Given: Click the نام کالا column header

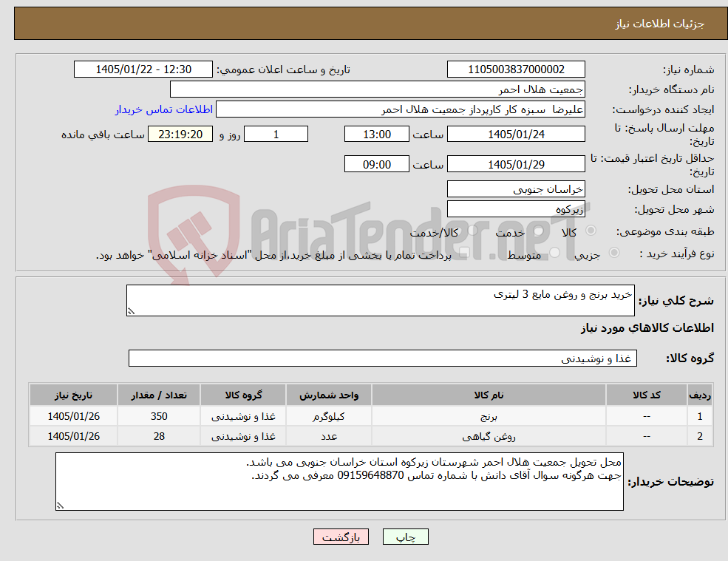Looking at the screenshot, I should click(489, 395).
